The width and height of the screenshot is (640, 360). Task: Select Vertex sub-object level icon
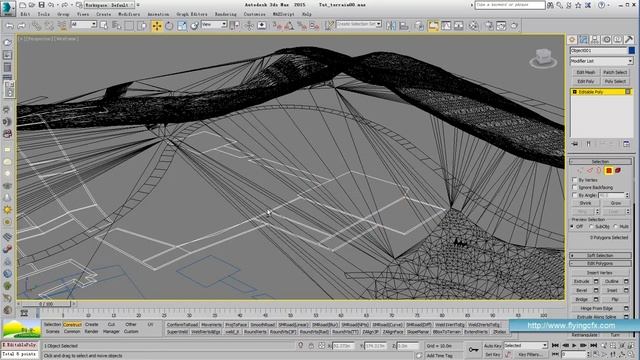(x=580, y=171)
